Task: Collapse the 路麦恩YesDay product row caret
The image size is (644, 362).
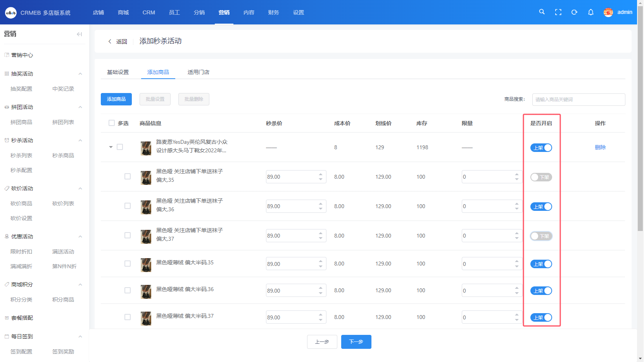Action: tap(111, 147)
